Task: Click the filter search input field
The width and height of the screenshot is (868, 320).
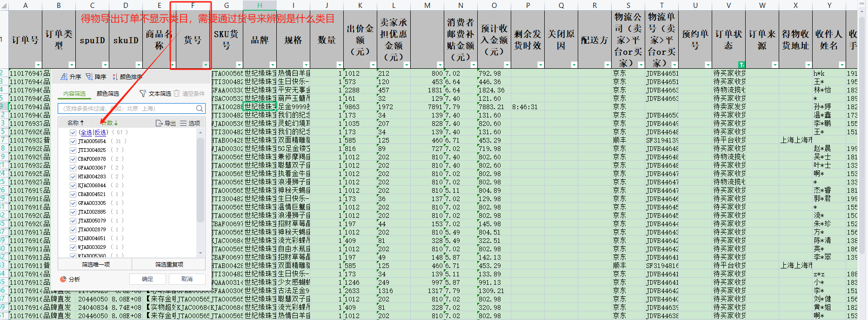Action: tap(126, 108)
